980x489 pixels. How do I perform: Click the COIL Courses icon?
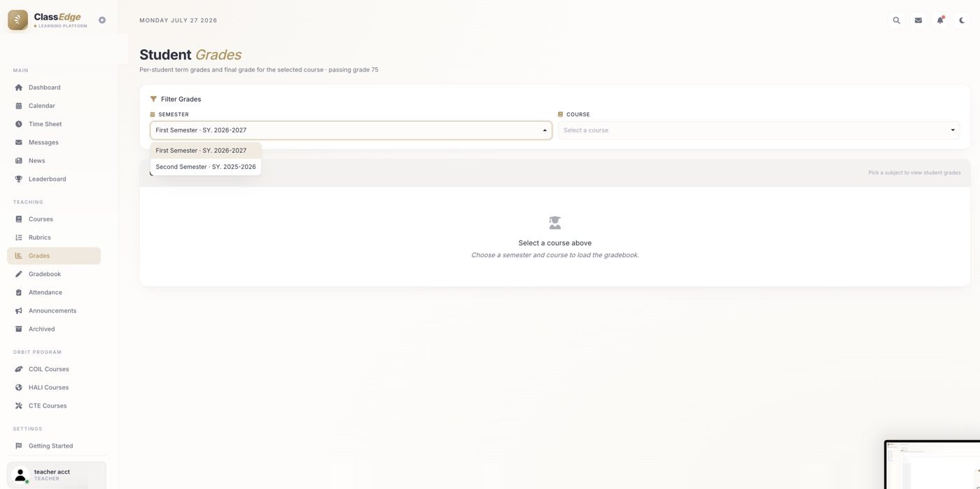(19, 369)
